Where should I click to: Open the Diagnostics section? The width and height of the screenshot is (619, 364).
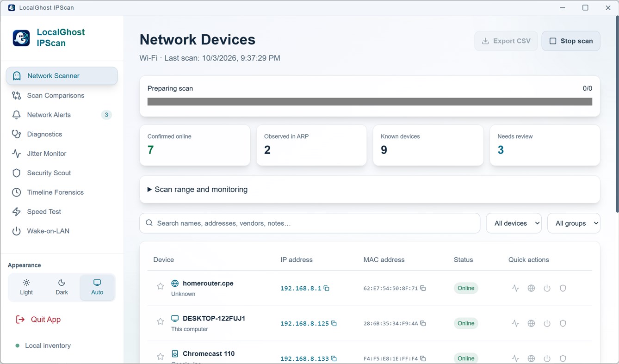(62, 134)
